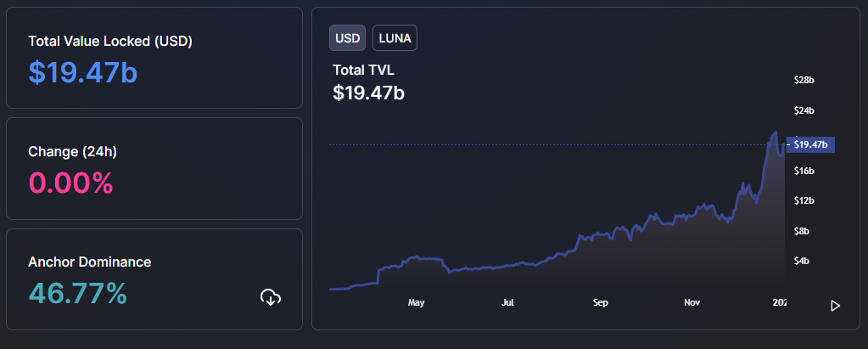The width and height of the screenshot is (868, 349).
Task: Switch chart denomination to LUNA
Action: [395, 38]
